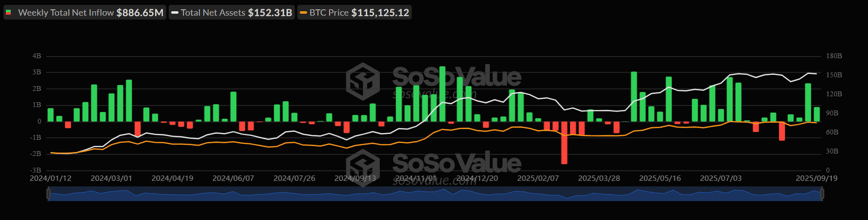868x220 pixels.
Task: Click the white line legend marker
Action: [x=175, y=13]
